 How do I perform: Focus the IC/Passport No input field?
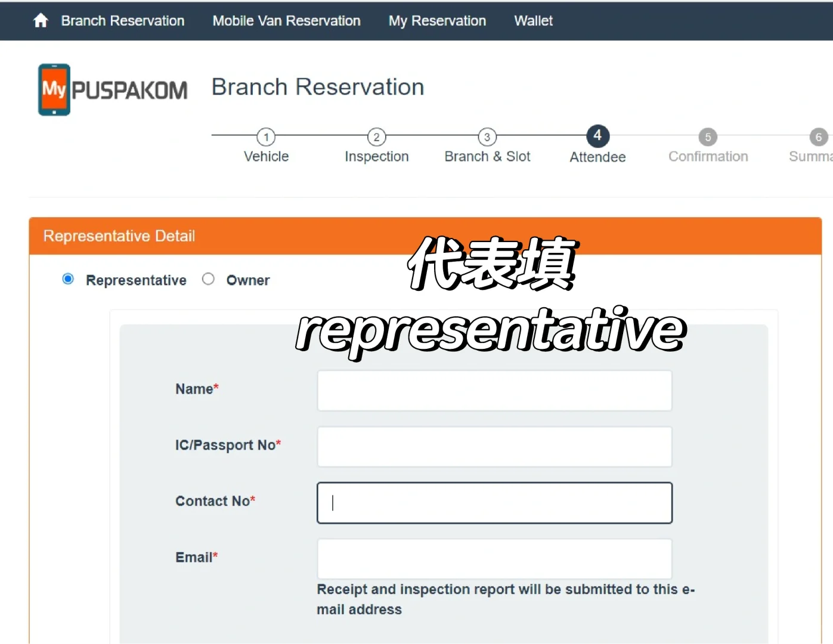click(495, 447)
